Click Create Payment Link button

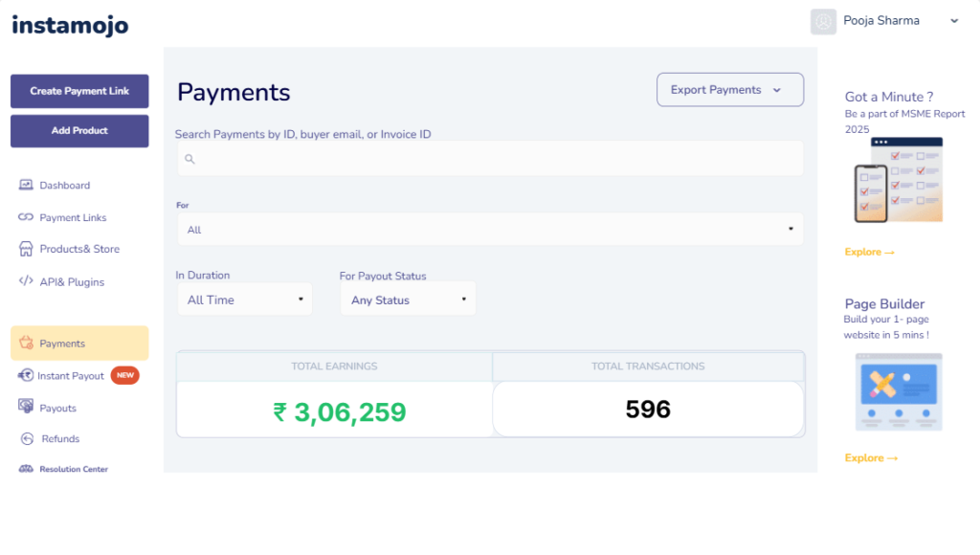[79, 91]
